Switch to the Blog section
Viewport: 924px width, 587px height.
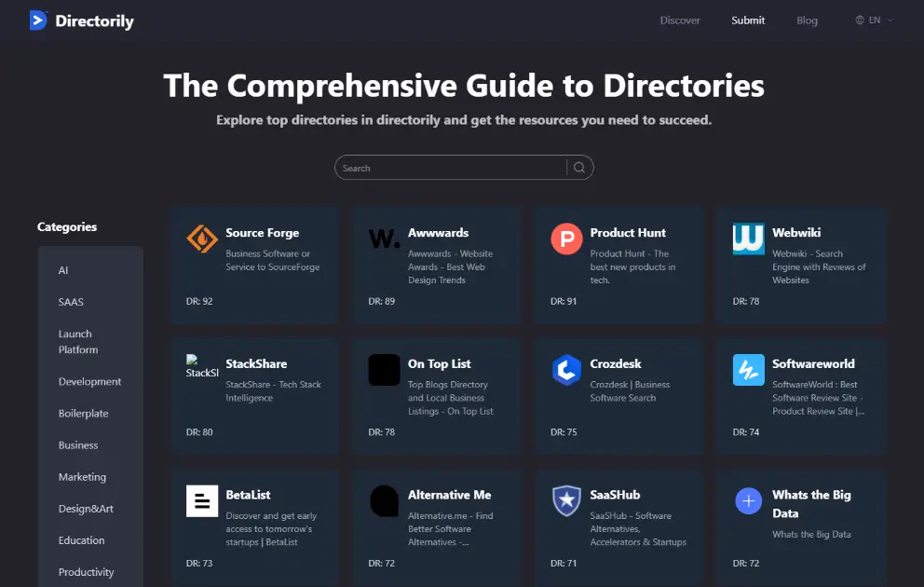807,20
